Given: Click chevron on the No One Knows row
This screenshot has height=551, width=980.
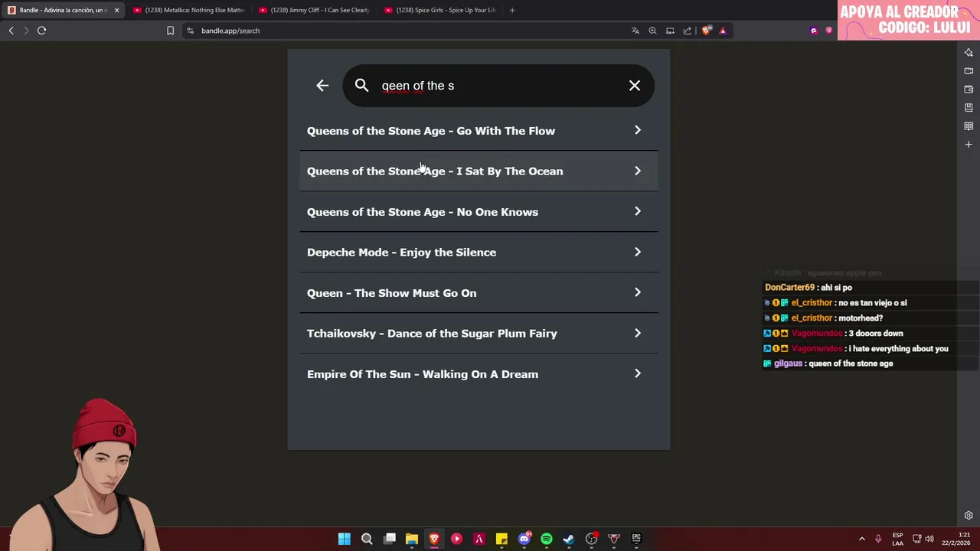Looking at the screenshot, I should (x=638, y=211).
